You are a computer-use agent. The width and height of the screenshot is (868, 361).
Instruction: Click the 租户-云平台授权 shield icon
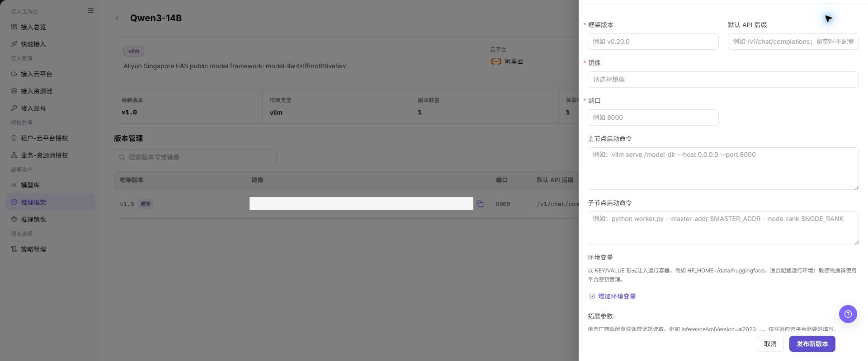coord(14,138)
